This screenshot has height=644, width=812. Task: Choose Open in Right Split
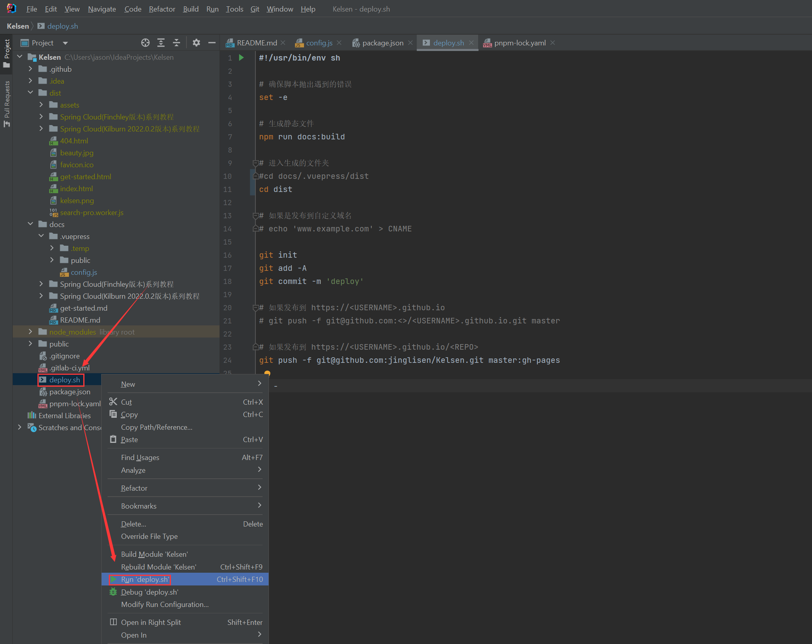185,622
